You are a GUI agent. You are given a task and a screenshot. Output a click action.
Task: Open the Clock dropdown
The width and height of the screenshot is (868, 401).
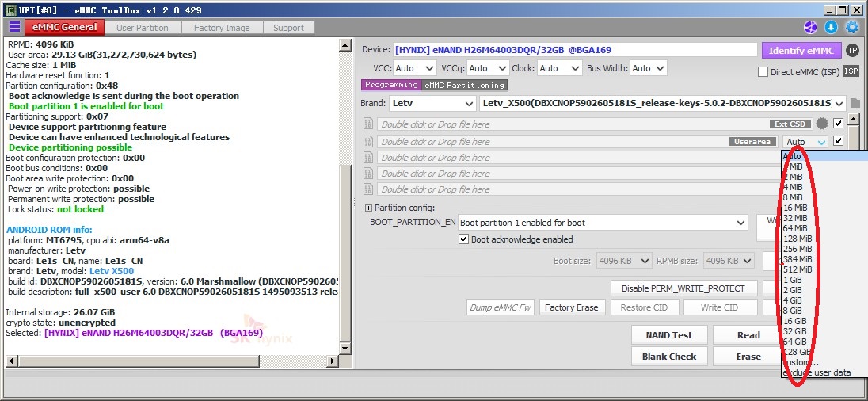coord(560,68)
